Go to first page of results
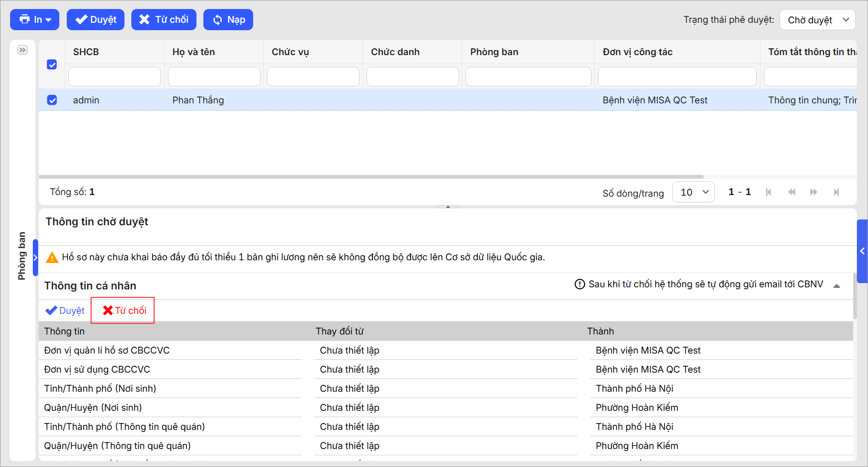868x467 pixels. [x=768, y=192]
